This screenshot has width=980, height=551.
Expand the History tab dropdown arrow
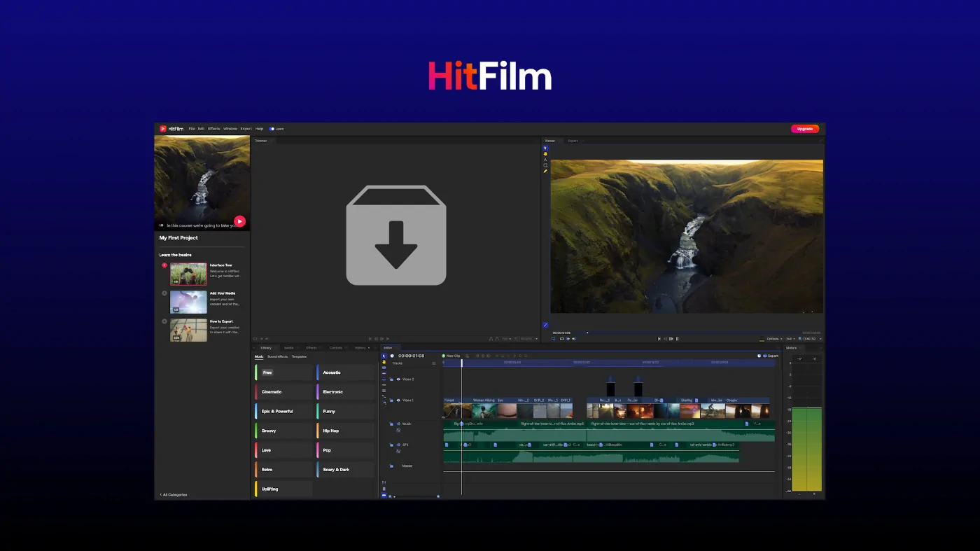click(369, 348)
